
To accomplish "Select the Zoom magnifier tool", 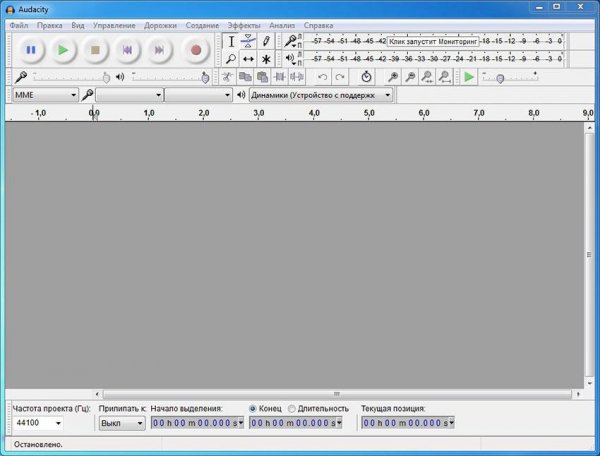I will coord(231,59).
